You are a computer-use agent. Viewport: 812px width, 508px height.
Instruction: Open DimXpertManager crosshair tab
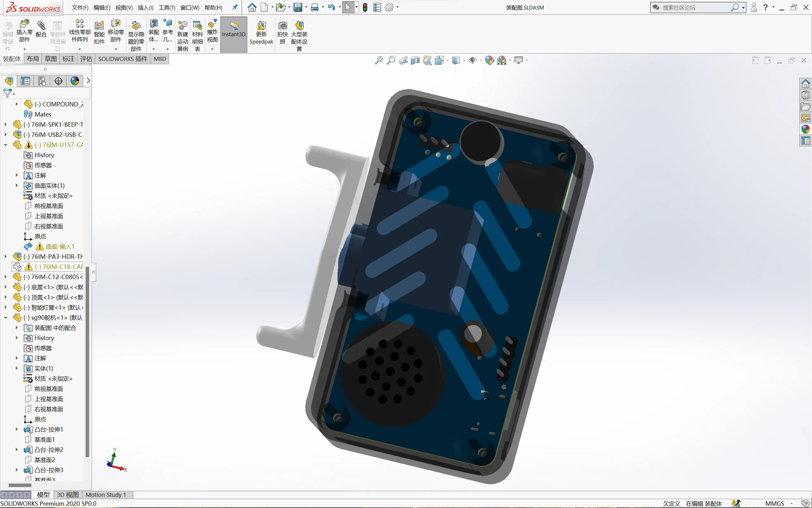(x=58, y=81)
